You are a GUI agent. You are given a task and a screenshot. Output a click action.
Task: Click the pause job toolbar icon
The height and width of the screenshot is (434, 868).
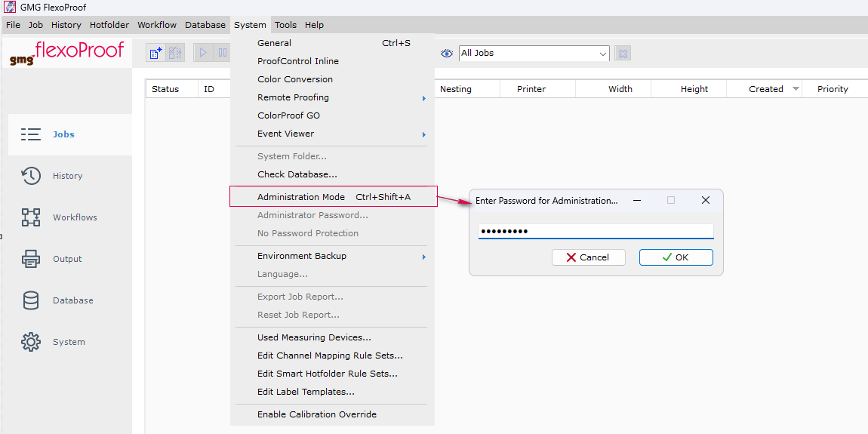223,53
